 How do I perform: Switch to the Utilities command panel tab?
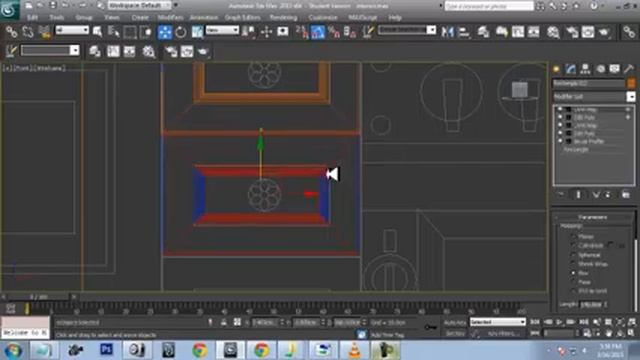click(629, 69)
